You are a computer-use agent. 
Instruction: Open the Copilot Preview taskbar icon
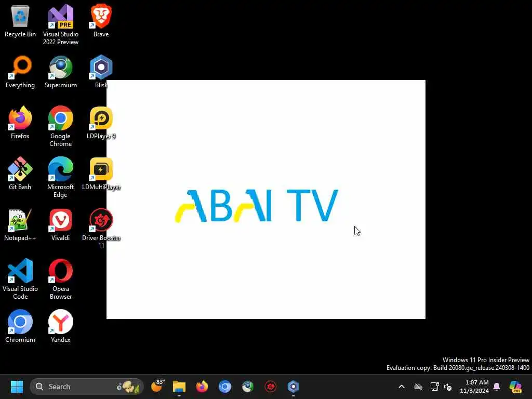(x=515, y=387)
